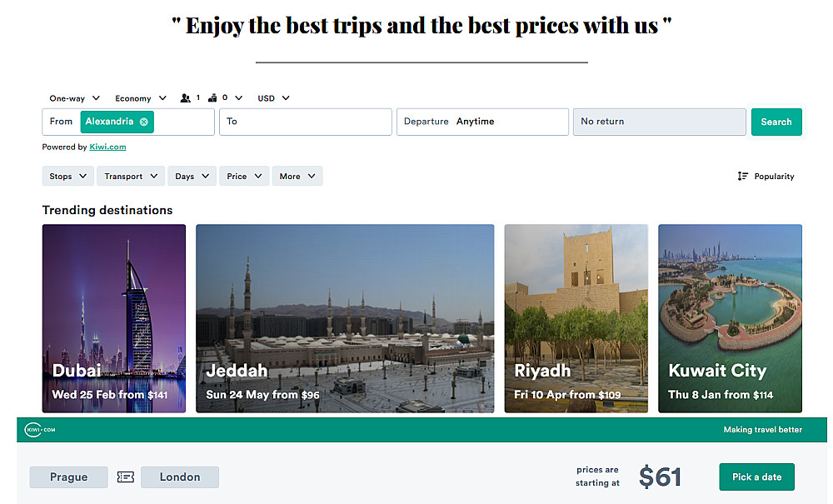Select the Dubai destination card

(x=114, y=318)
